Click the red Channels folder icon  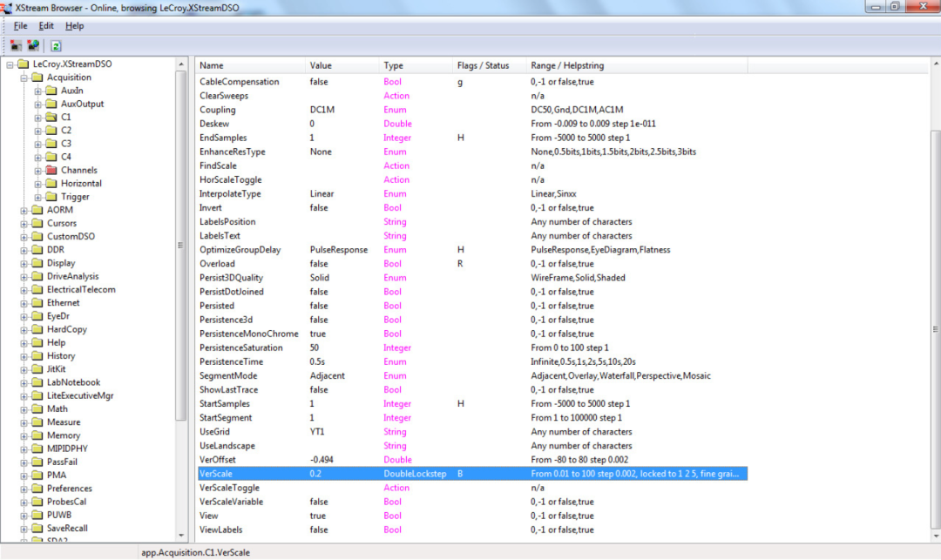[x=50, y=170]
